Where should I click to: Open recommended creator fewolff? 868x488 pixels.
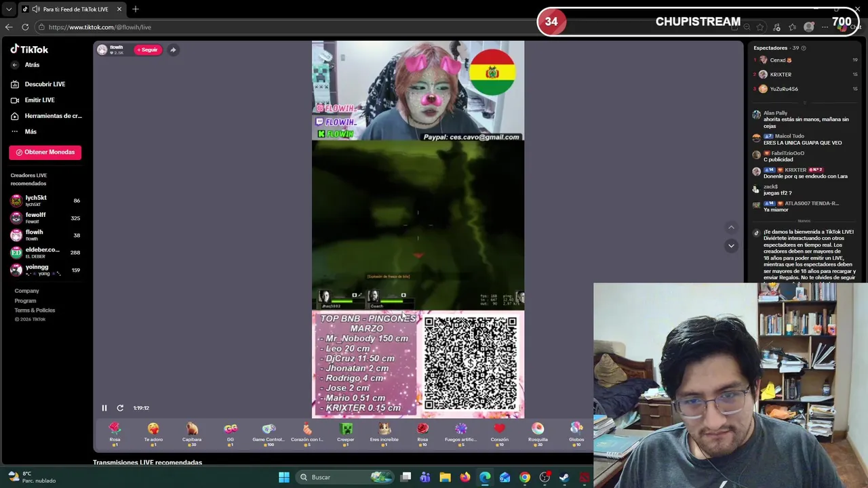click(x=45, y=218)
